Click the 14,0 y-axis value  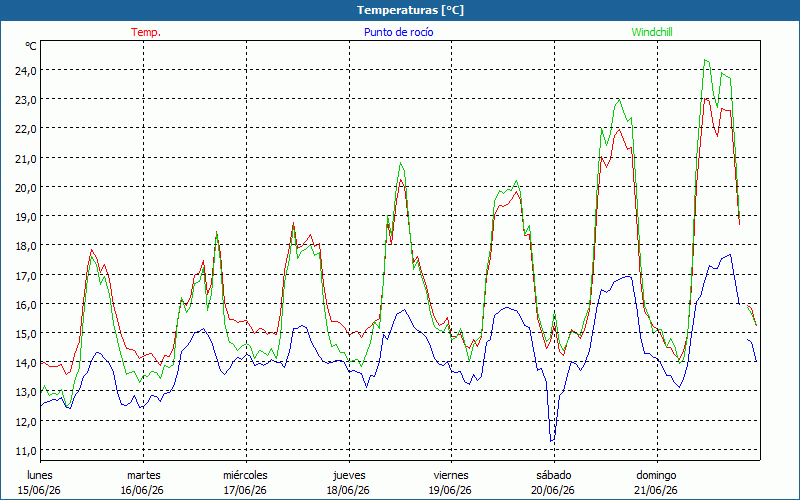[x=26, y=363]
